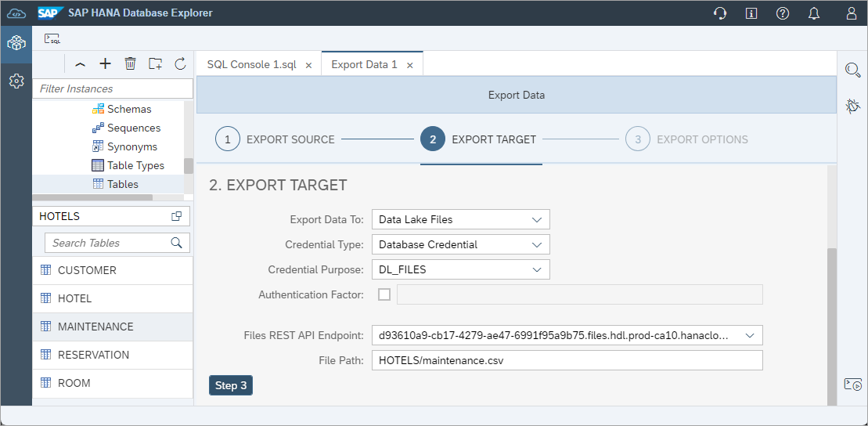Close the Export Data 1 tab
The height and width of the screenshot is (426, 868).
pyautogui.click(x=410, y=65)
